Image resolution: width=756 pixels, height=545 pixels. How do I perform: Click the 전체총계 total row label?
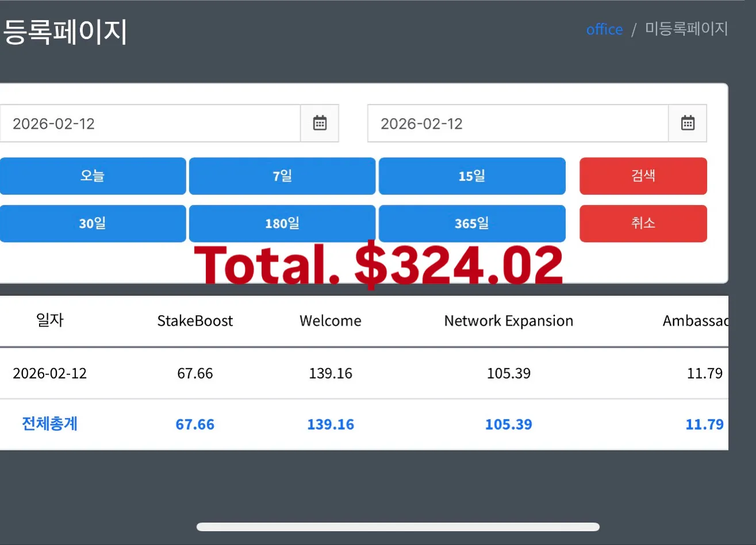coord(50,424)
